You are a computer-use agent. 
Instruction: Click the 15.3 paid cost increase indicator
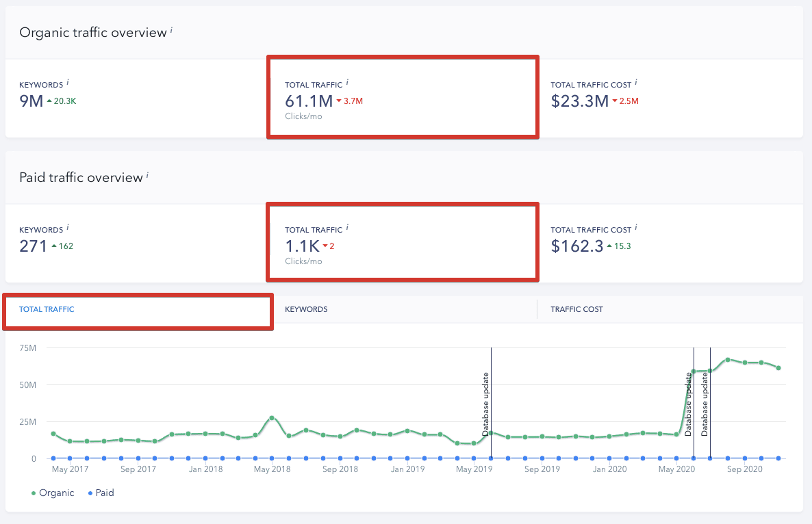point(619,246)
